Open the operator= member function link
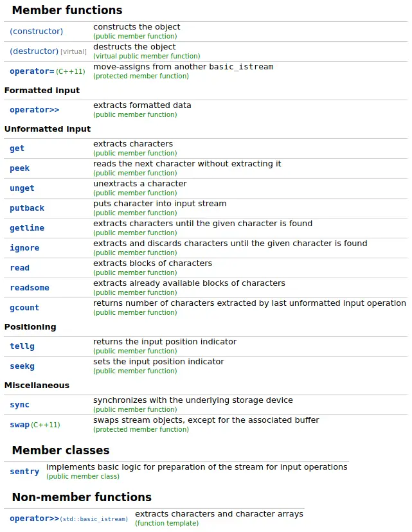This screenshot has height=532, width=412. [x=32, y=71]
